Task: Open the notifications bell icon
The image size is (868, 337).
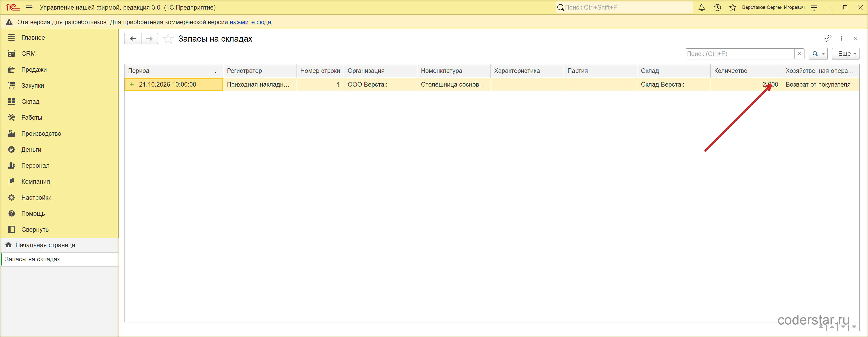Action: [x=701, y=7]
